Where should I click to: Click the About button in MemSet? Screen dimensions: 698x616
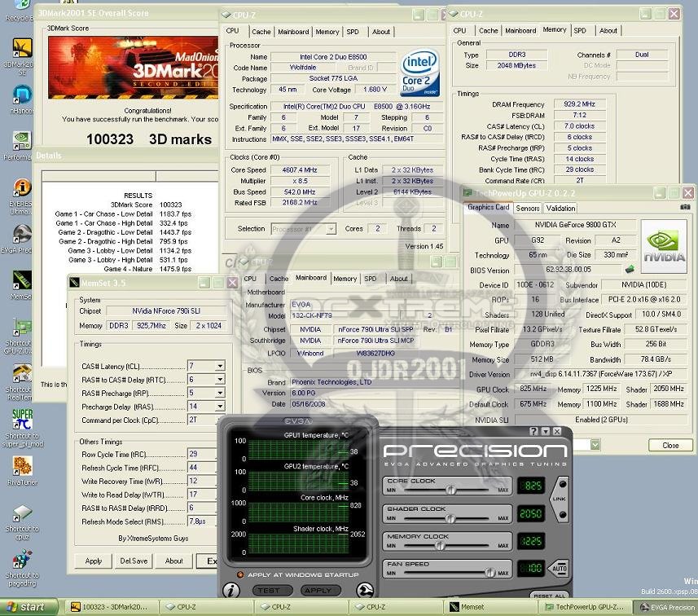point(173,561)
